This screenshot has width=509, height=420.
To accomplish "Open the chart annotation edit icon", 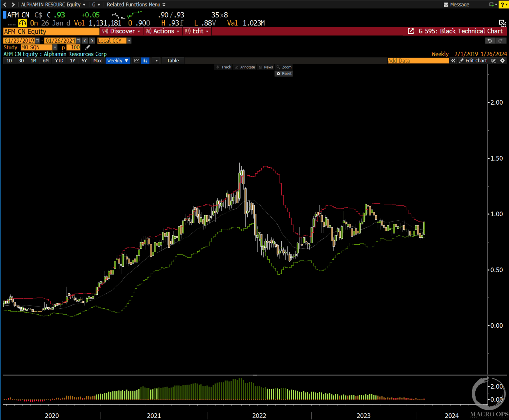I will click(x=494, y=61).
